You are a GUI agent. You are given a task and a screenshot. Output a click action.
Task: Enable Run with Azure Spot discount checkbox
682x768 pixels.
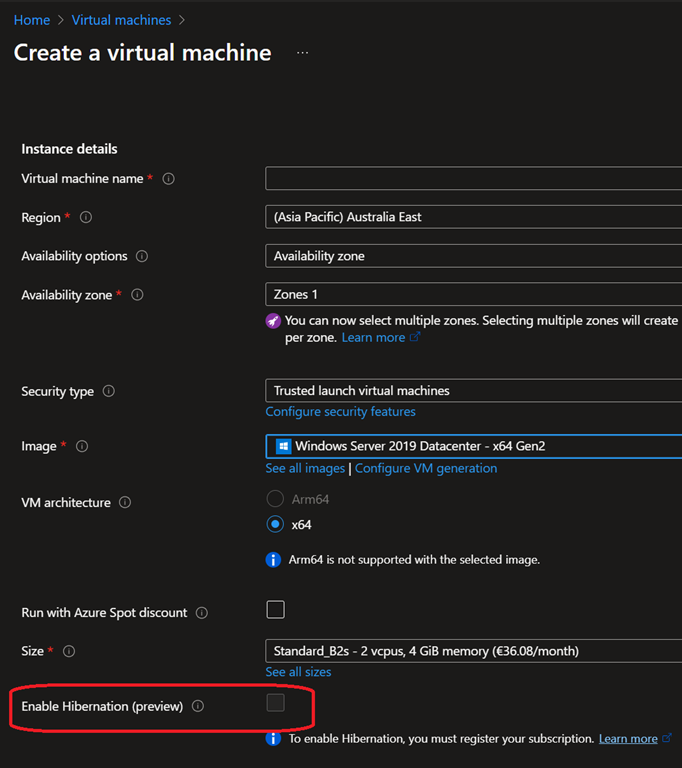(275, 610)
